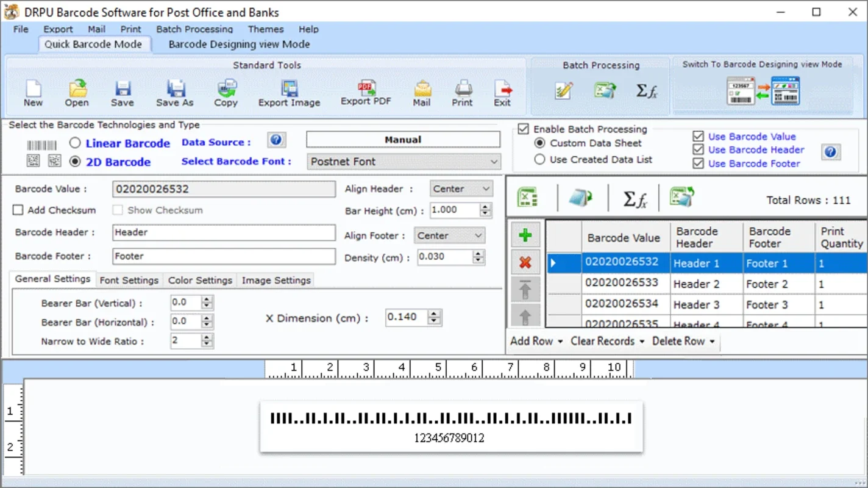
Task: Click the Excel export icon above data table
Action: (682, 197)
